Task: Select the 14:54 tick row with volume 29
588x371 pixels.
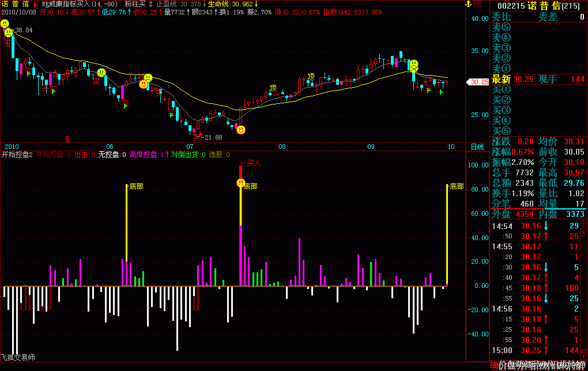Action: tap(535, 226)
